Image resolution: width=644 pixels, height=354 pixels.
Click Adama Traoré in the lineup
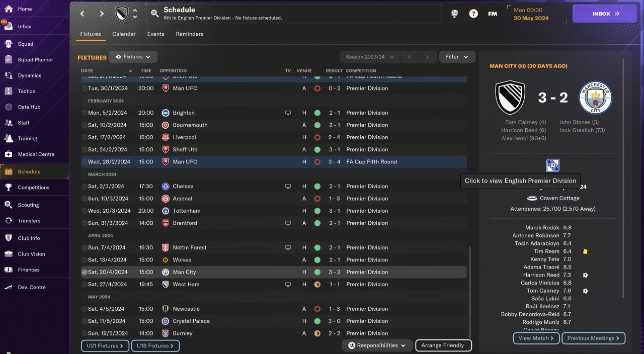[541, 267]
